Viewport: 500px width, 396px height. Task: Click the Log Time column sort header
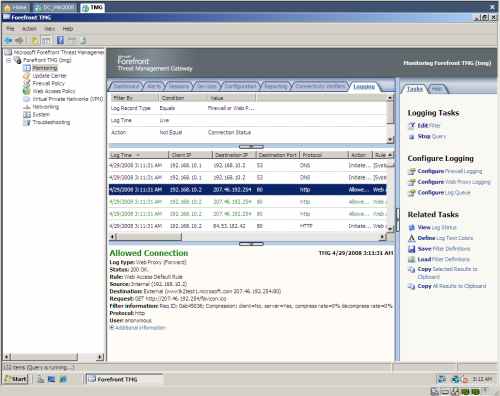point(139,155)
